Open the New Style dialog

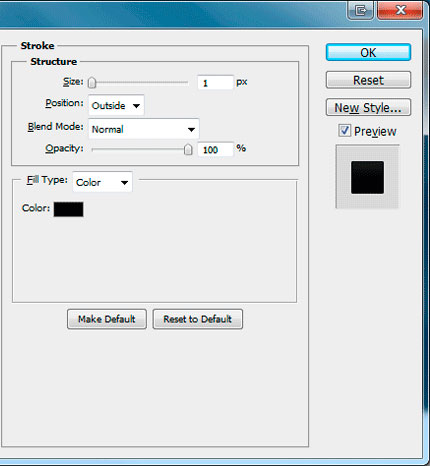(368, 107)
